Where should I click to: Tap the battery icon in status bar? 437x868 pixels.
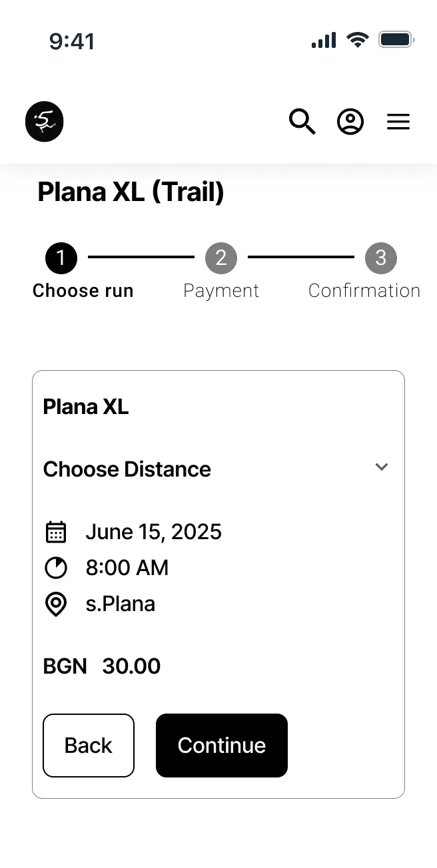[396, 41]
